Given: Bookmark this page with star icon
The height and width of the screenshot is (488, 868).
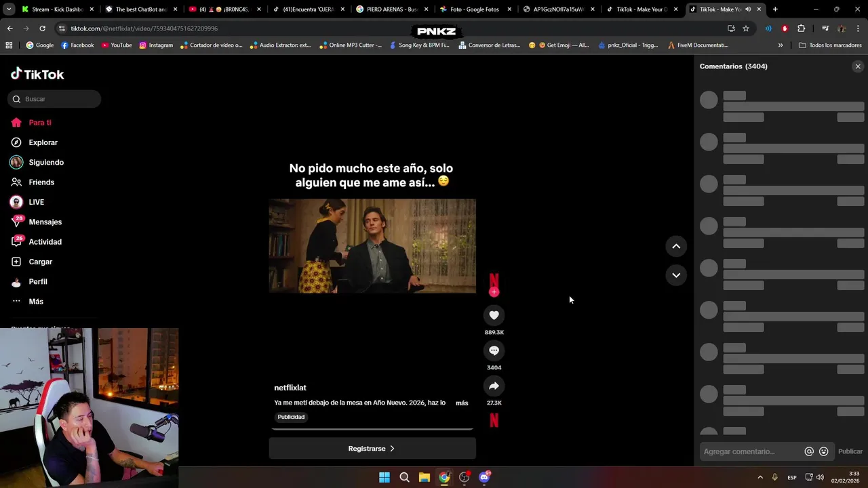Looking at the screenshot, I should (746, 28).
